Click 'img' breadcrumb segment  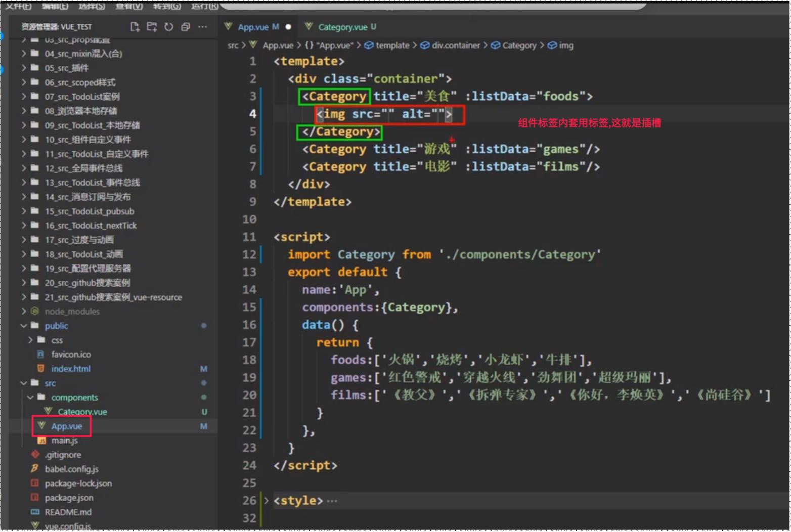pyautogui.click(x=566, y=46)
